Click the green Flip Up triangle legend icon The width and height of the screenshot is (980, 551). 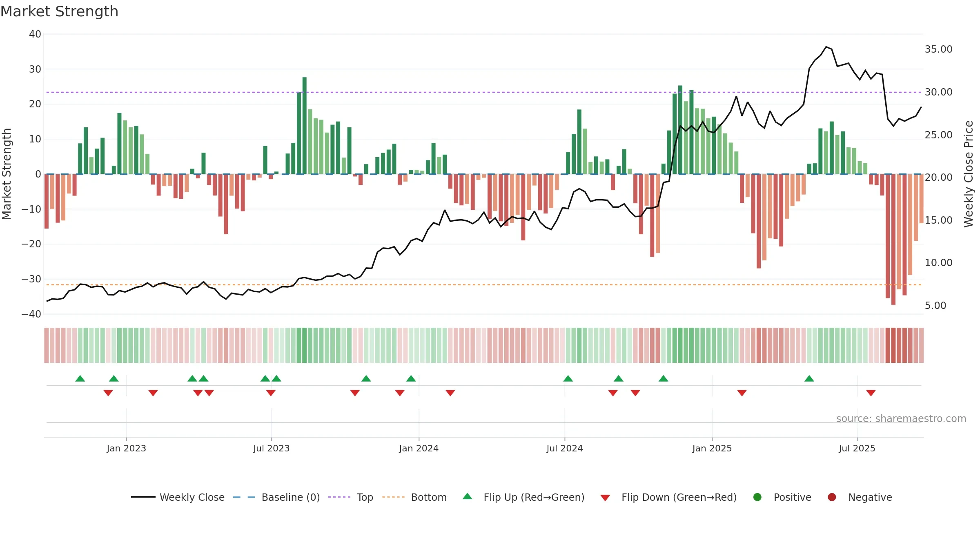[468, 496]
